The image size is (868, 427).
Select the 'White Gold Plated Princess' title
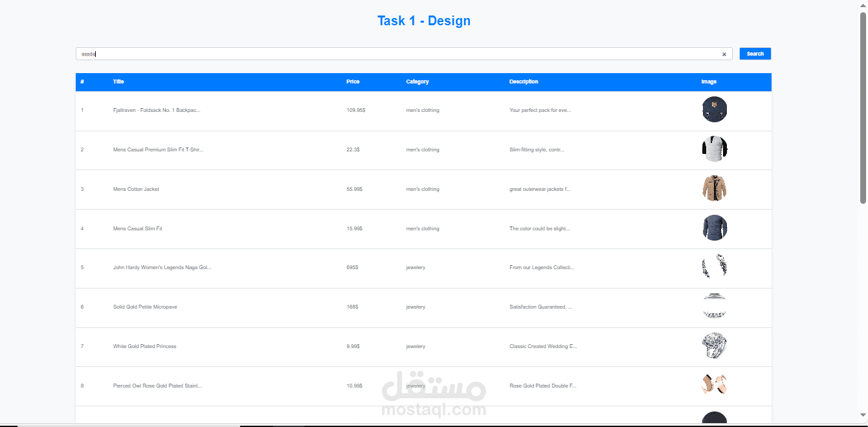(144, 346)
